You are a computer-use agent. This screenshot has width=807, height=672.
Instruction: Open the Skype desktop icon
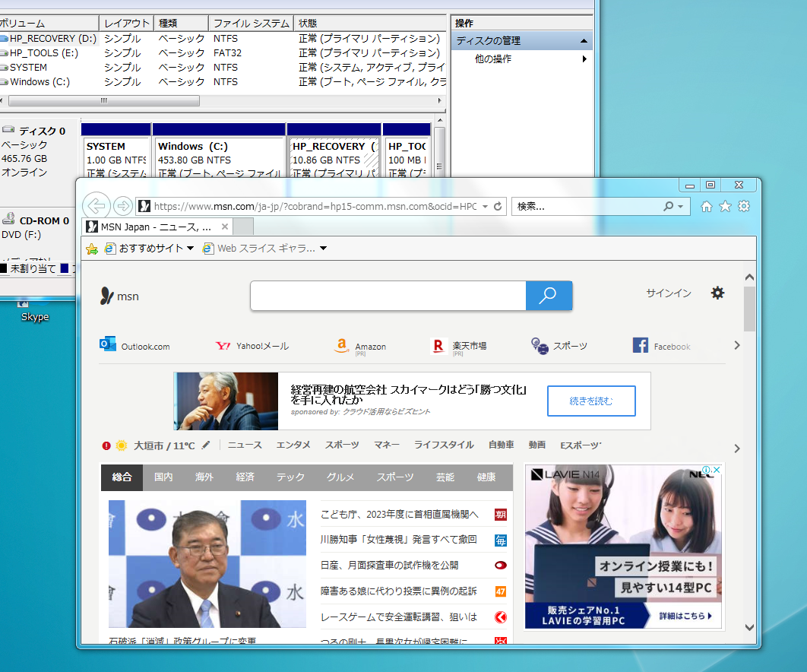tap(35, 312)
